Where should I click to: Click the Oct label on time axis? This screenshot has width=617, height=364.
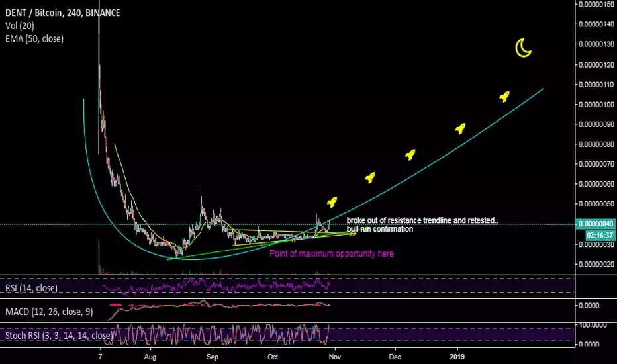tap(273, 357)
